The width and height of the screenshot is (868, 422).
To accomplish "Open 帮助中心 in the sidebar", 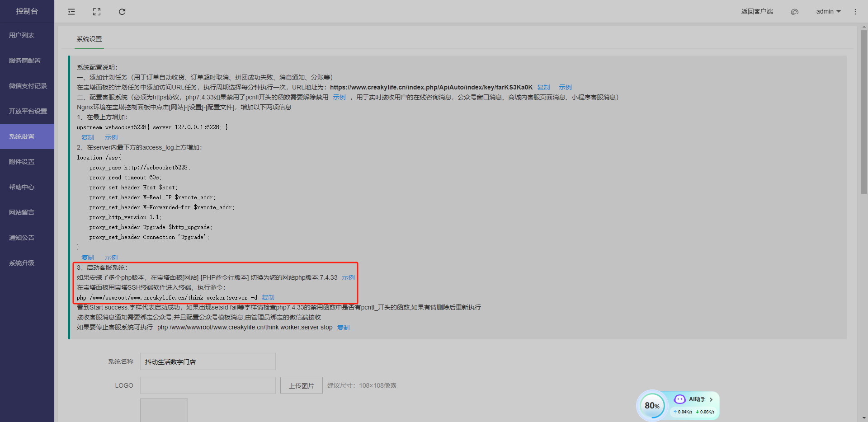I will click(x=27, y=187).
